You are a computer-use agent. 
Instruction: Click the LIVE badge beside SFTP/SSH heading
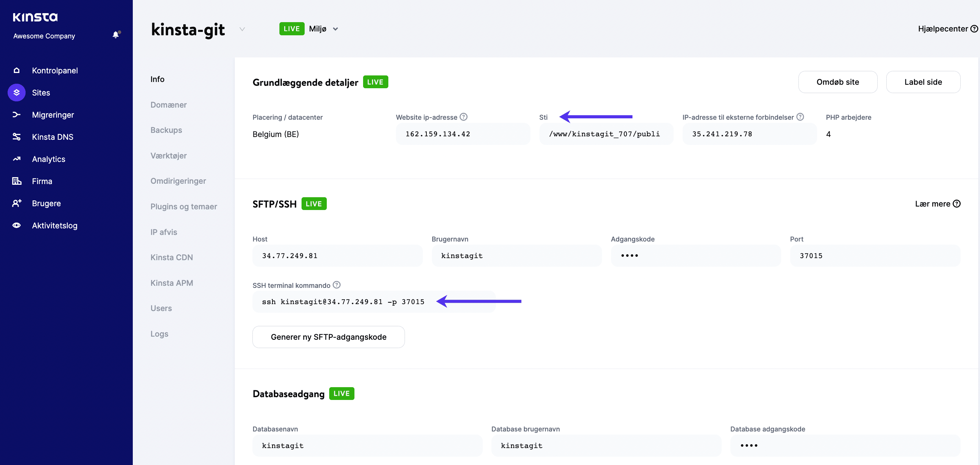click(314, 203)
